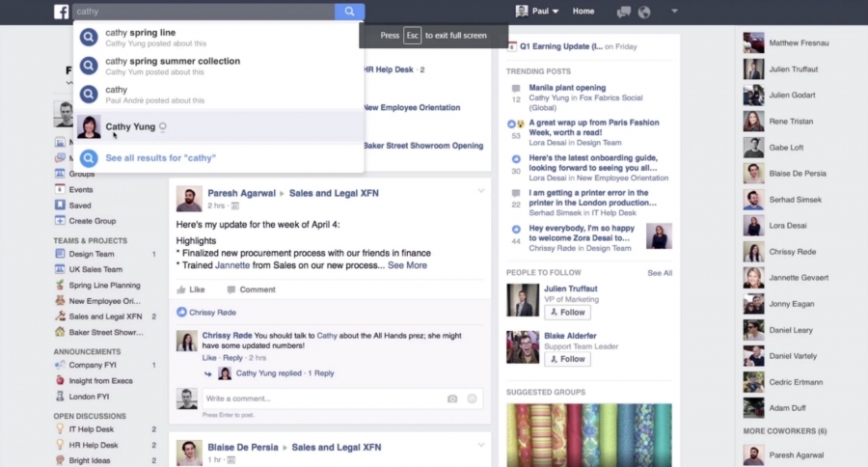Image resolution: width=868 pixels, height=467 pixels.
Task: Expand Cathy Yung replied 1 Reply thread
Action: 285,373
